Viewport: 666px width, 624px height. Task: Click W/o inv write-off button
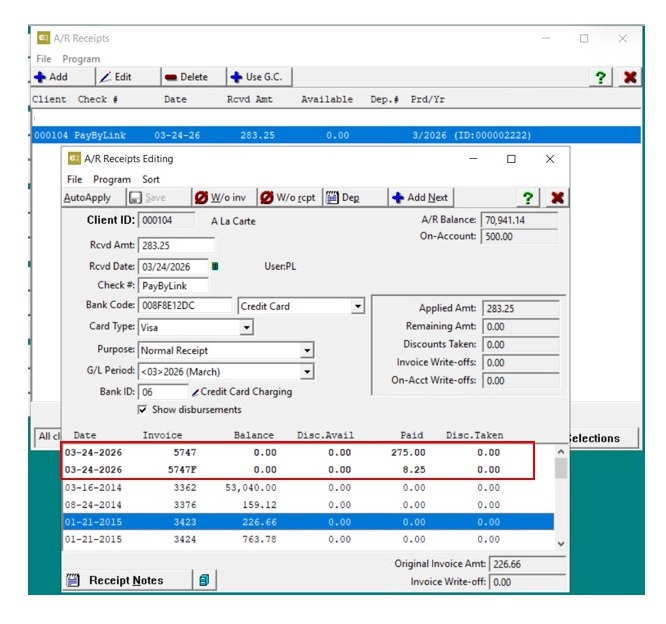pos(224,198)
